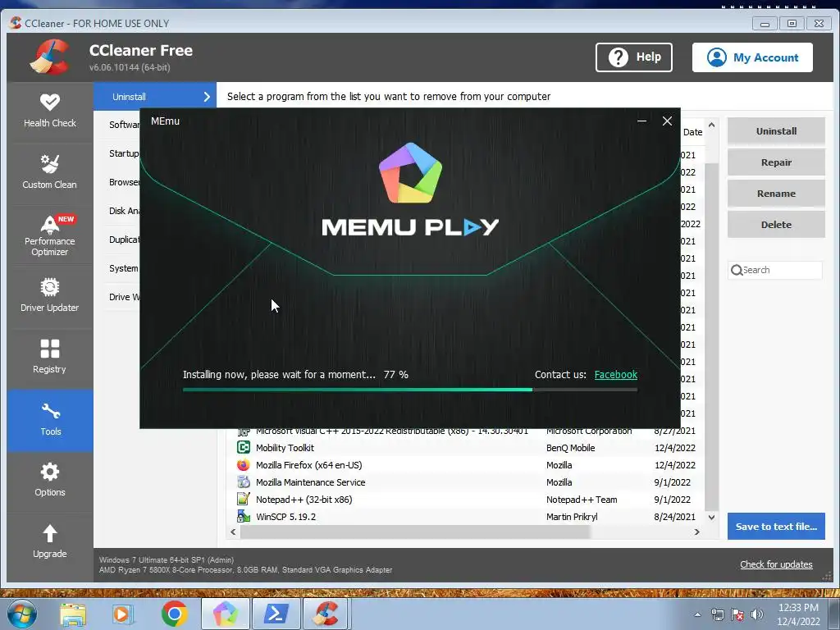Open the System Restore tools item

tap(125, 268)
